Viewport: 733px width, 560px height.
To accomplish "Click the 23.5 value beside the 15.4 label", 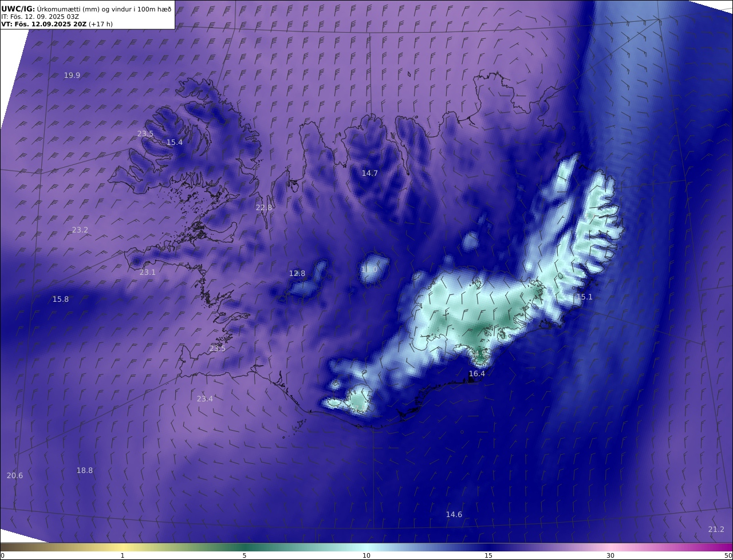I will [145, 133].
